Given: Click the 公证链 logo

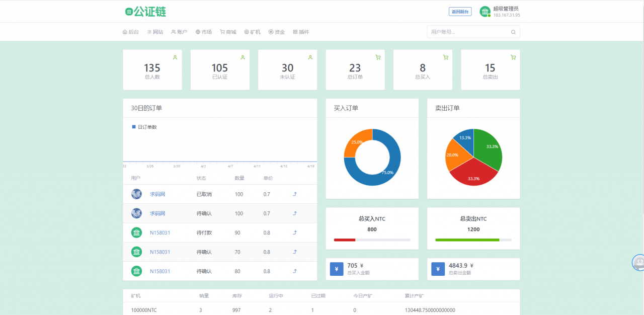Looking at the screenshot, I should click(145, 12).
